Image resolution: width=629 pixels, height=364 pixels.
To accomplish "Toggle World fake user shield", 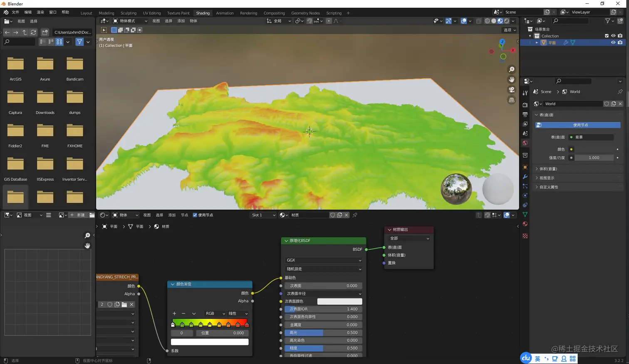I will 607,104.
